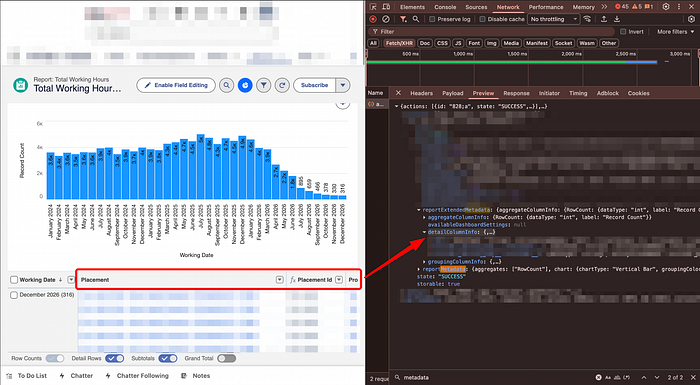This screenshot has width=700, height=385.
Task: Toggle device toolbar icon in DevTools
Action: 386,7
